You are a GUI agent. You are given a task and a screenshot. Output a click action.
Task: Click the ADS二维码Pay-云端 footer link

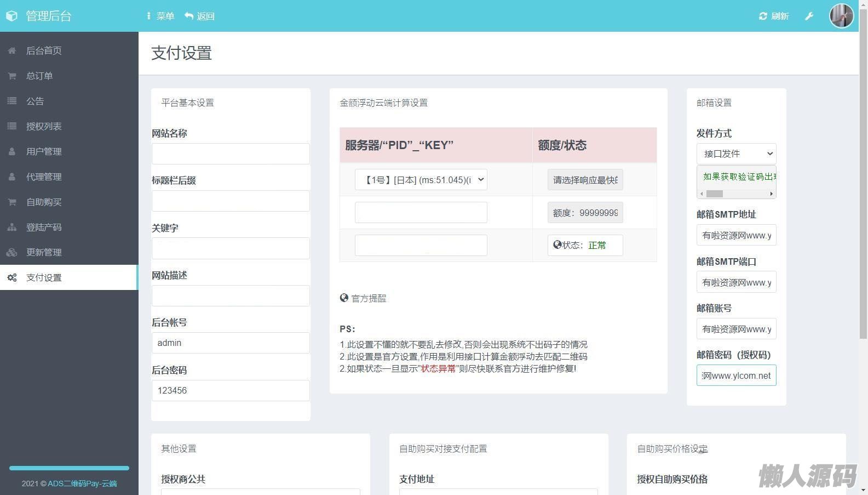click(82, 483)
